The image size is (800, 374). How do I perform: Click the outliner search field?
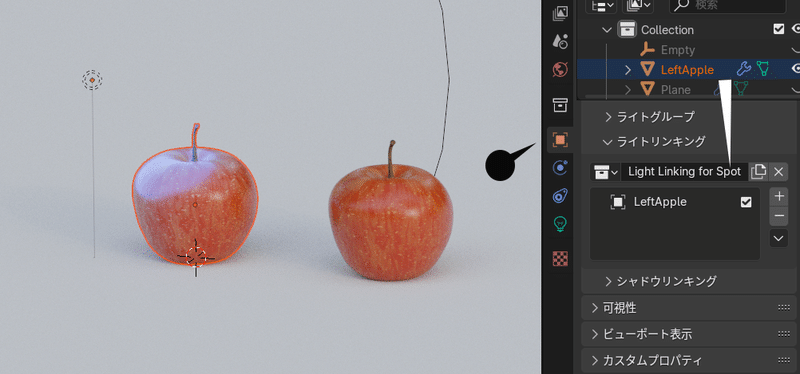pos(728,6)
